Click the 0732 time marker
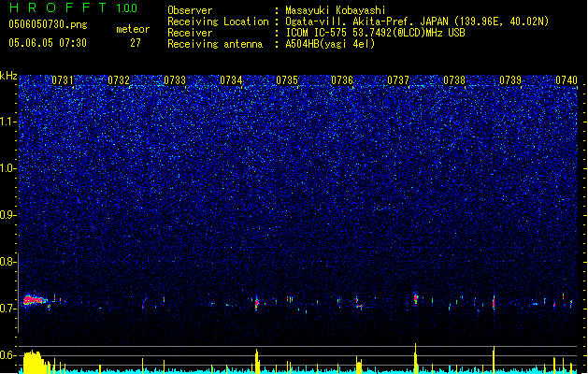 click(119, 80)
